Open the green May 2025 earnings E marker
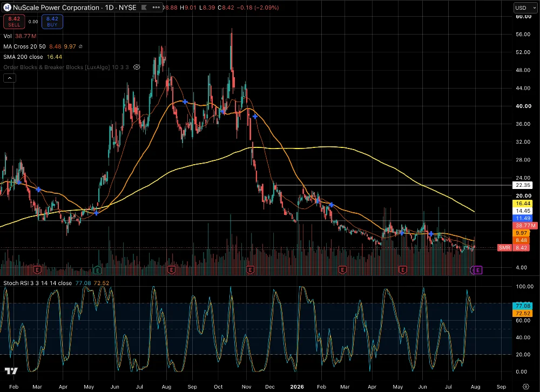The height and width of the screenshot is (392, 540). (97, 270)
